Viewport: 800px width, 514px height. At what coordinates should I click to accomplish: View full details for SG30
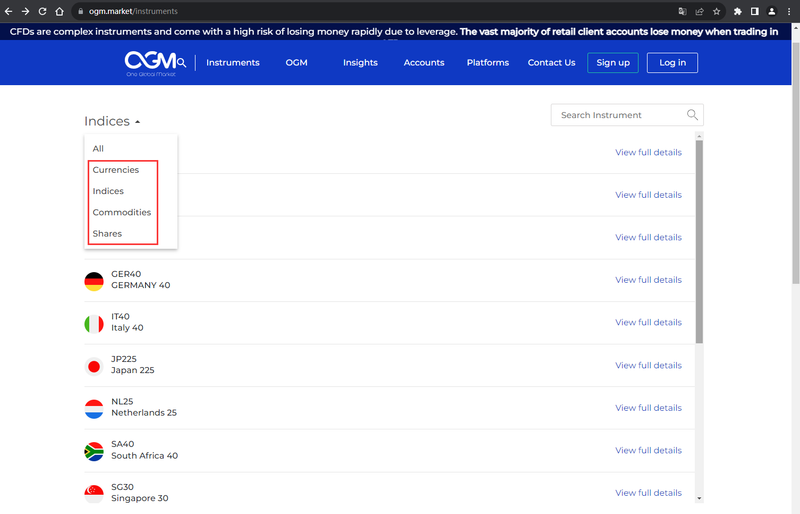pyautogui.click(x=648, y=493)
